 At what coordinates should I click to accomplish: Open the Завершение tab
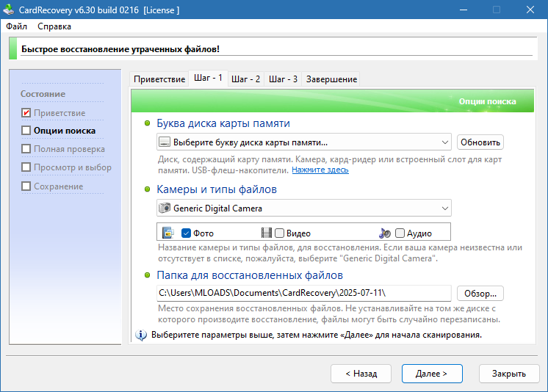coord(331,79)
